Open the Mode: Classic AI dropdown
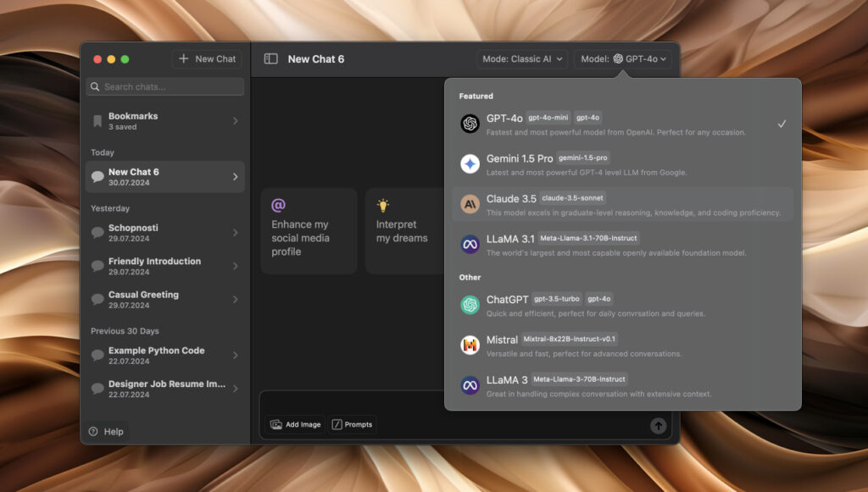Screen dimensions: 868x492 click(x=522, y=58)
